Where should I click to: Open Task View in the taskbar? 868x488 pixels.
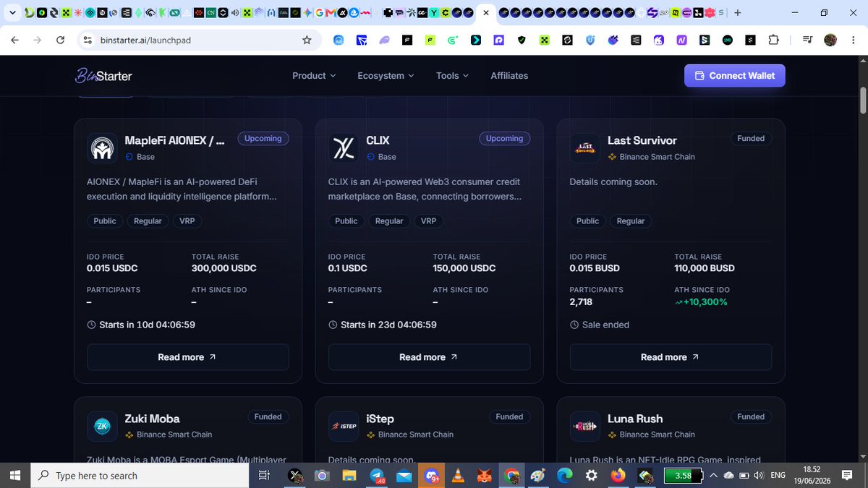[264, 476]
